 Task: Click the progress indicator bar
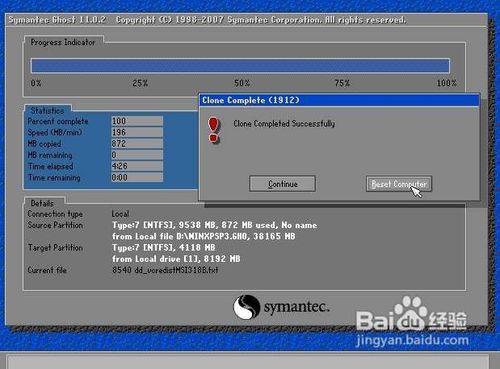pyautogui.click(x=240, y=65)
